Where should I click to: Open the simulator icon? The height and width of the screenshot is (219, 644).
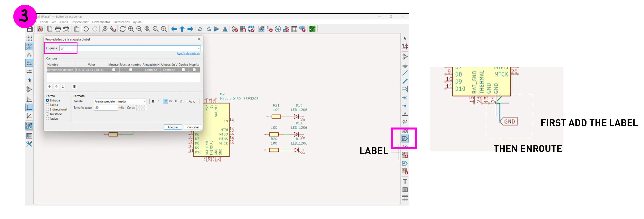(x=278, y=29)
